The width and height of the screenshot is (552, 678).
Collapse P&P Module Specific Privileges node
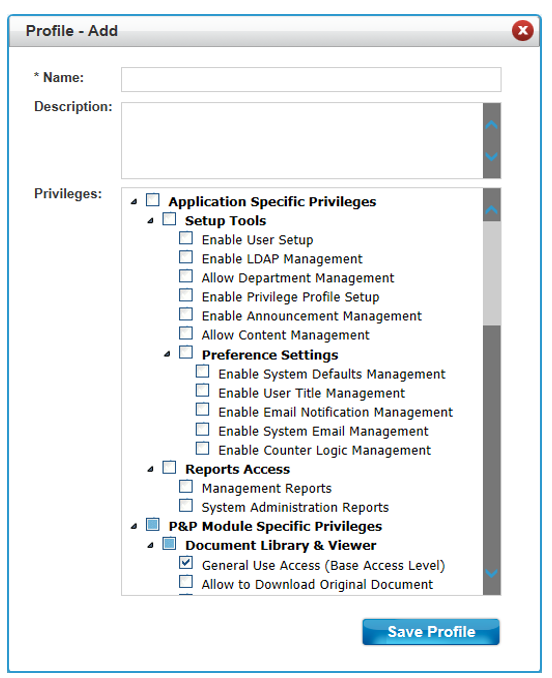(x=134, y=526)
